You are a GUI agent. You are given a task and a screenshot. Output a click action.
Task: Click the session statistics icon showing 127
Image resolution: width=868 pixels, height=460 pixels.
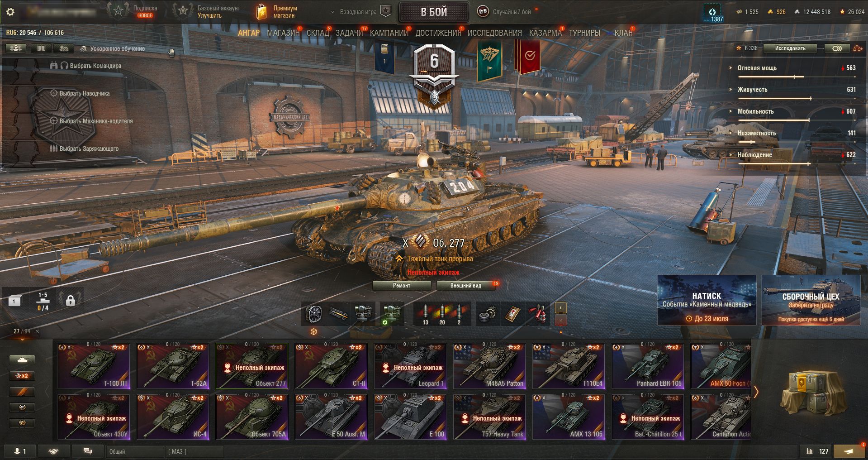pyautogui.click(x=818, y=451)
